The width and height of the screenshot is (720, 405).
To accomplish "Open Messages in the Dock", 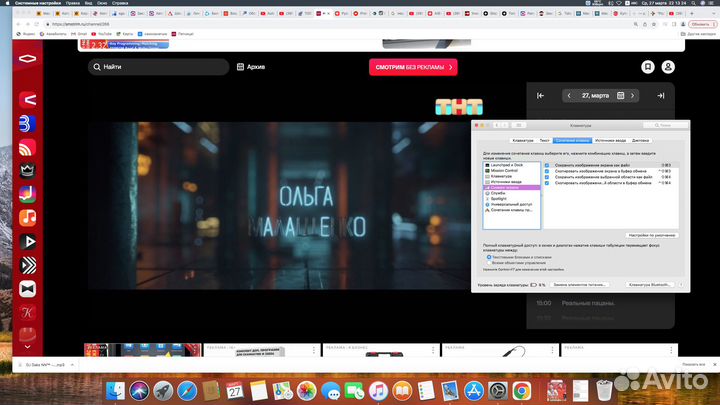I will pyautogui.click(x=331, y=391).
